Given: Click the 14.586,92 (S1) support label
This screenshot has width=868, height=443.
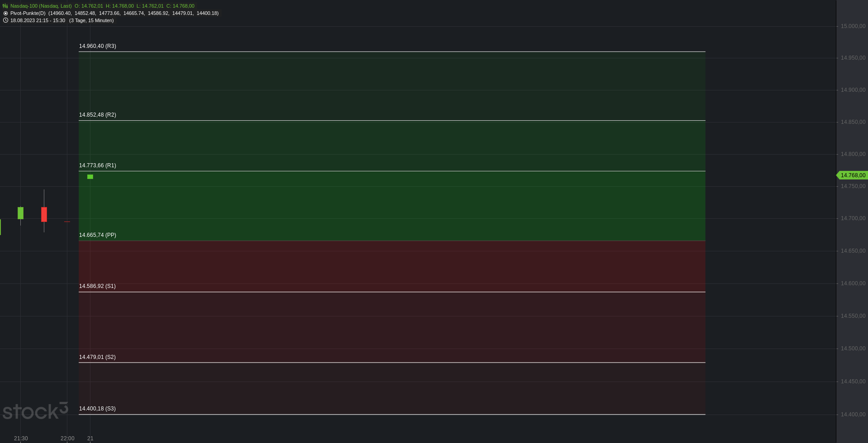Looking at the screenshot, I should point(97,286).
